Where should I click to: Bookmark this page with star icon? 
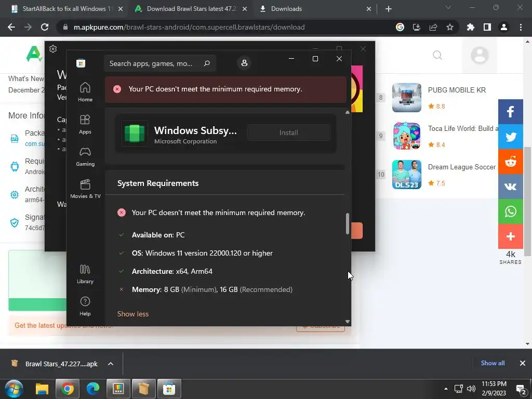(x=449, y=27)
